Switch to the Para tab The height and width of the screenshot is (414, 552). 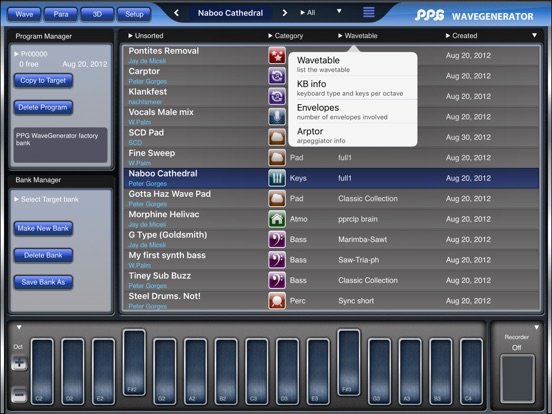61,14
